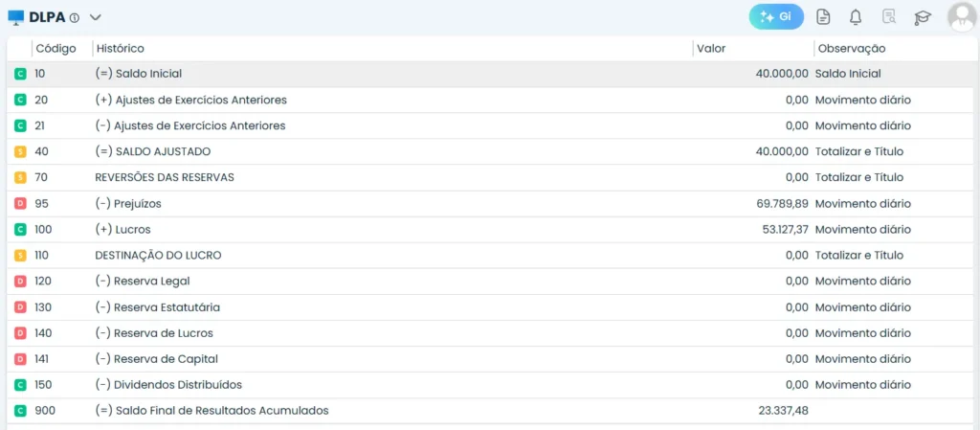Select the '(=) Saldo Inicial' row text
The width and height of the screenshot is (980, 430).
pyautogui.click(x=138, y=74)
